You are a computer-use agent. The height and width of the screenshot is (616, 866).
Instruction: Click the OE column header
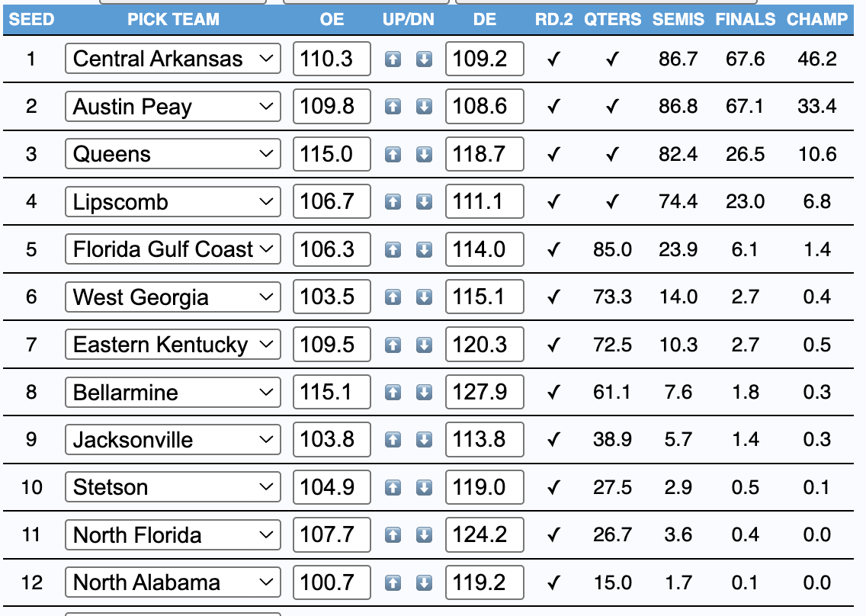pyautogui.click(x=332, y=19)
